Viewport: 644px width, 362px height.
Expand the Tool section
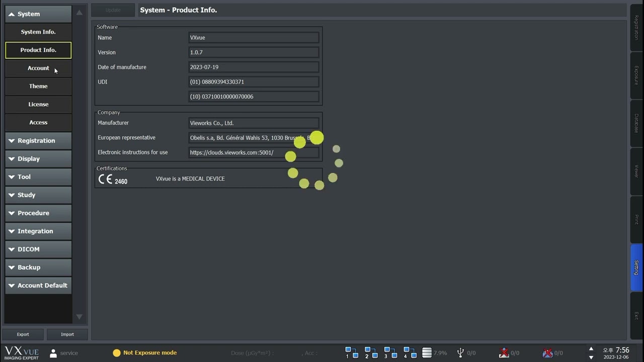(38, 177)
